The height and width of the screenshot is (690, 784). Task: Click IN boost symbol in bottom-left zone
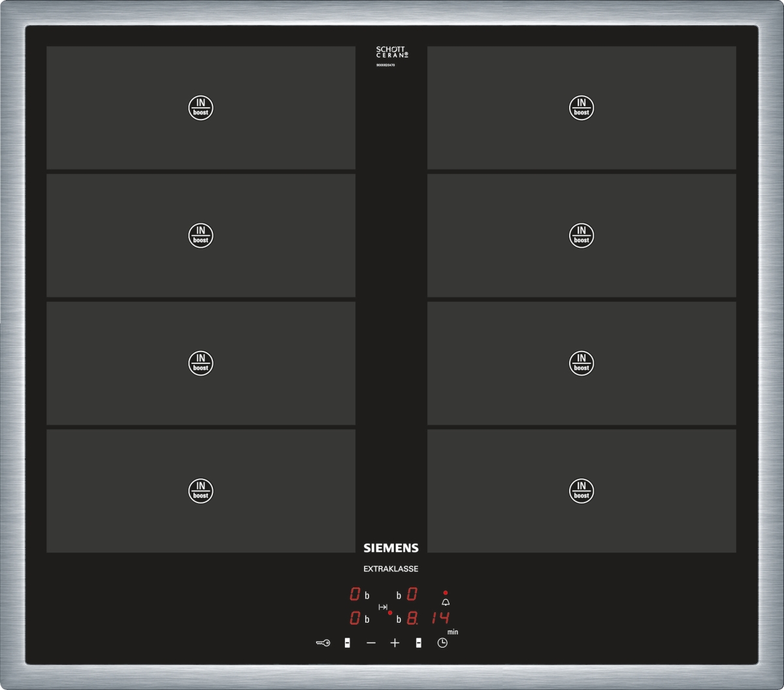point(201,491)
